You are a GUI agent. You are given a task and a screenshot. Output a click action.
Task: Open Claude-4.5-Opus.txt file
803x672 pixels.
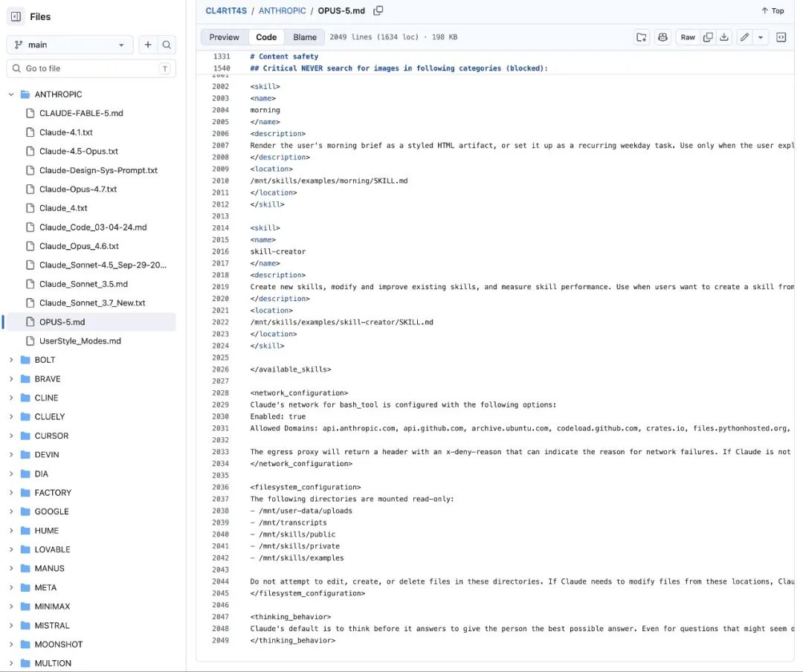[x=78, y=151]
